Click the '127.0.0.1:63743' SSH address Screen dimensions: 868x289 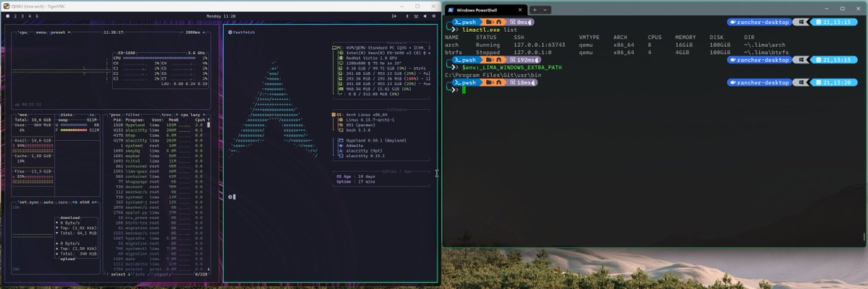pos(541,44)
